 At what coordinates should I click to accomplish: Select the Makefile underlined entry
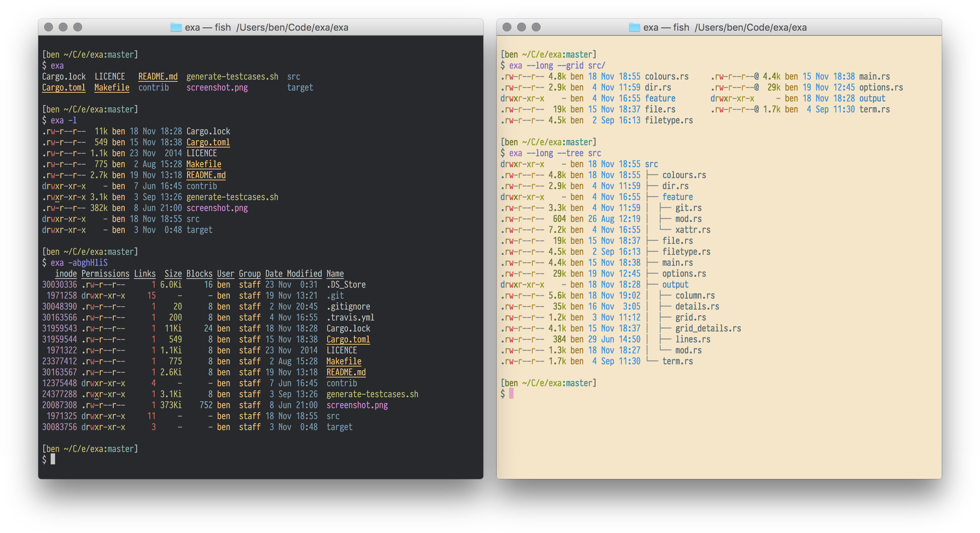(204, 164)
